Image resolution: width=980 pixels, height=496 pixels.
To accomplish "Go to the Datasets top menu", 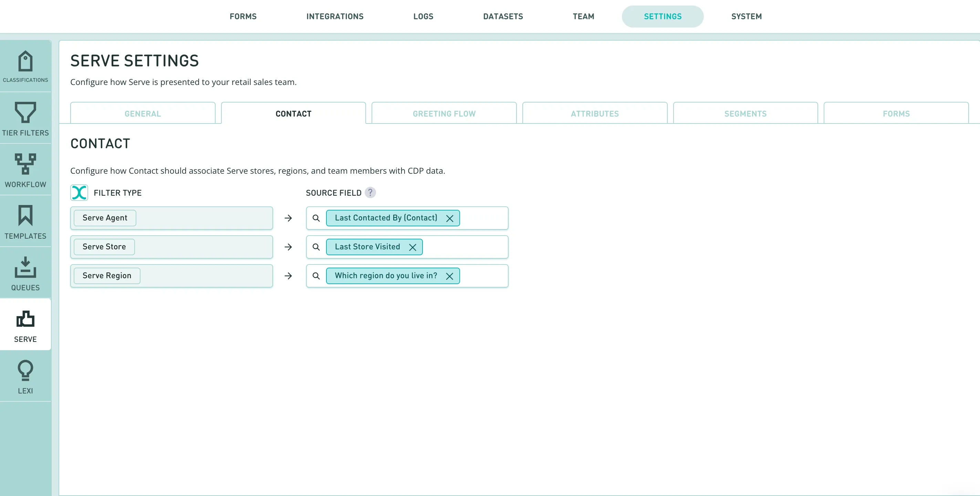I will [502, 17].
